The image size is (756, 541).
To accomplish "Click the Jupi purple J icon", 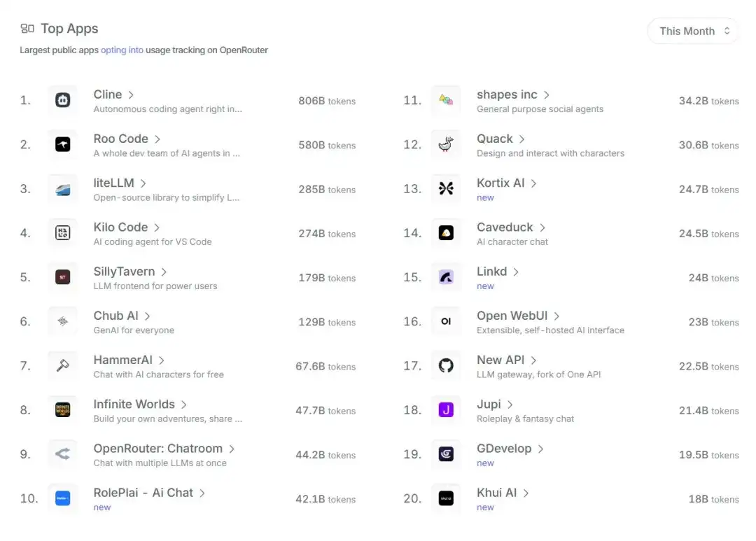I will tap(446, 410).
